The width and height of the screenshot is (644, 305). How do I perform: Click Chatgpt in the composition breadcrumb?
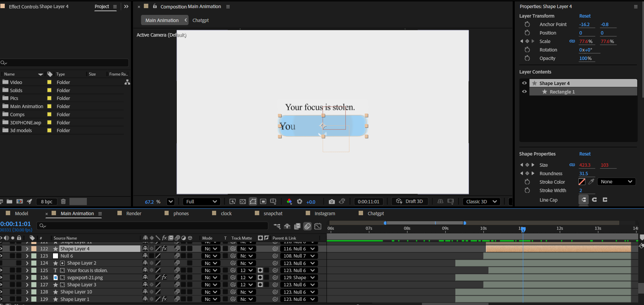[201, 20]
